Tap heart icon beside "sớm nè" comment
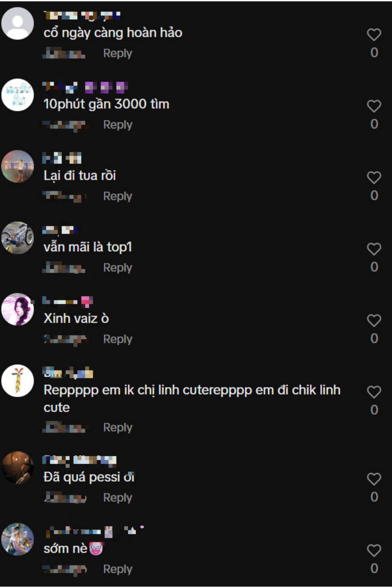This screenshot has width=392, height=588. pos(374,550)
